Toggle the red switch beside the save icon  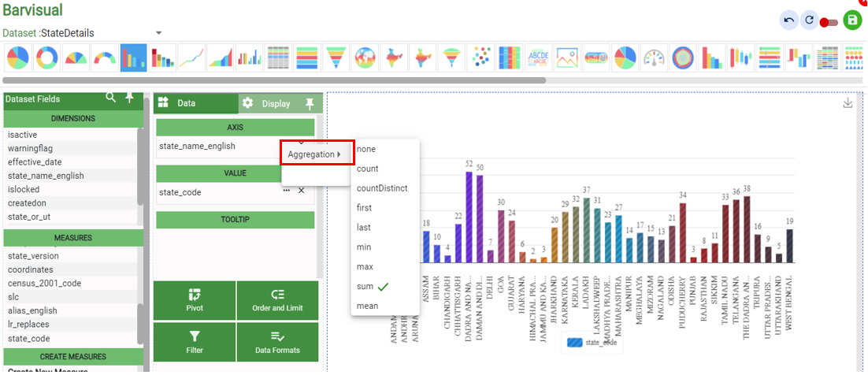[829, 22]
